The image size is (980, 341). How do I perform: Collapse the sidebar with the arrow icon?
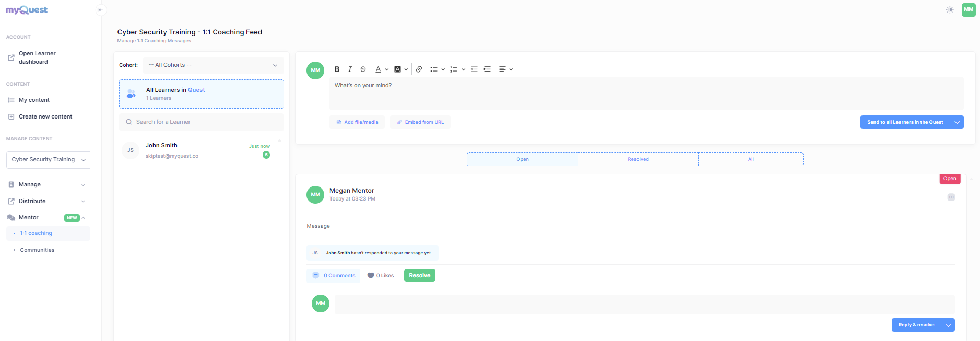coord(101,10)
